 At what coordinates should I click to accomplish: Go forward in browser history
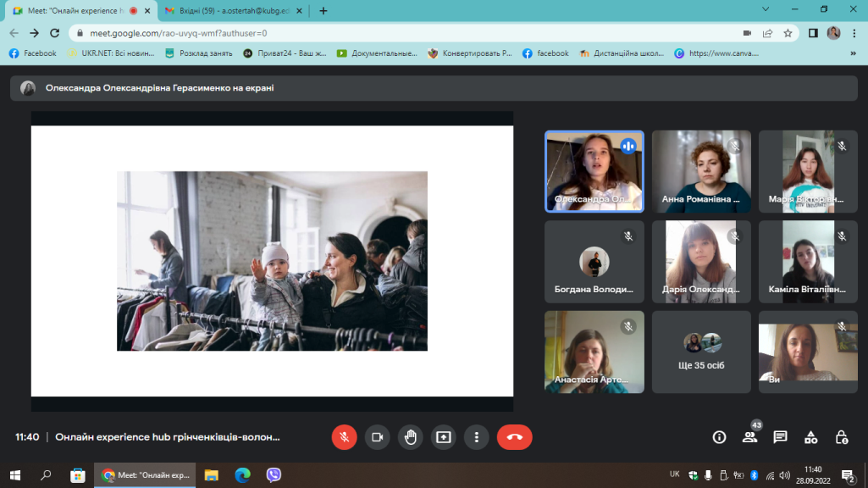click(35, 33)
